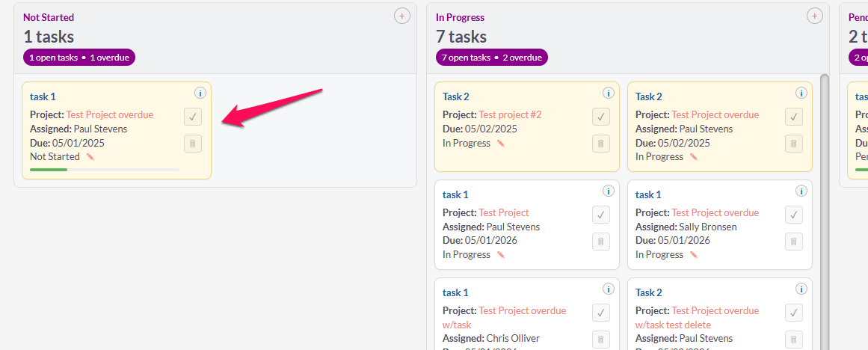Viewport: 868px width, 350px height.
Task: Edit status pencil on the Not Started task 1 card
Action: (x=90, y=157)
